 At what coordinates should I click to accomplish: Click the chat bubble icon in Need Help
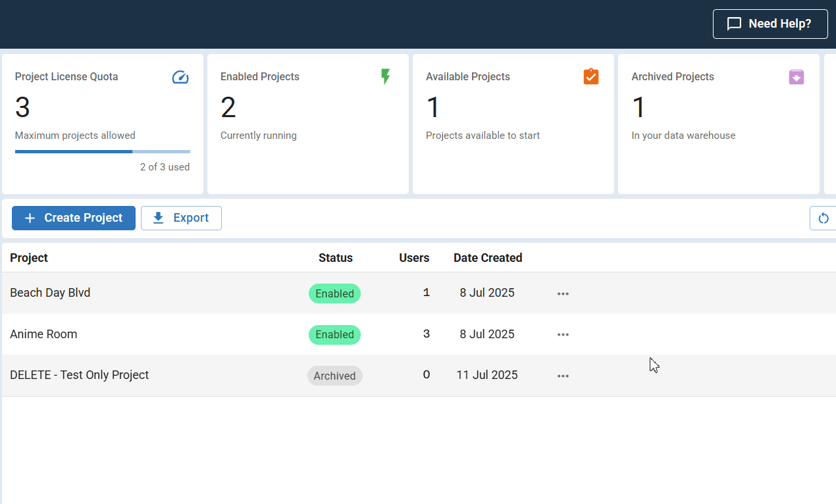click(x=734, y=24)
